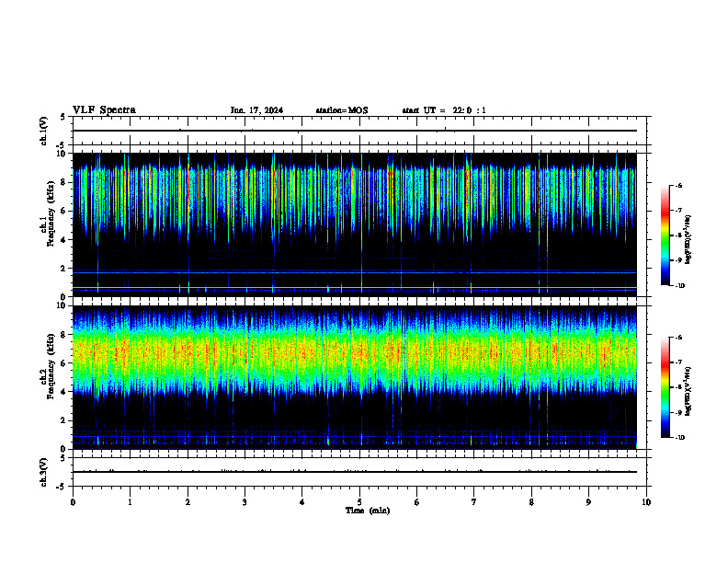Image resolution: width=728 pixels, height=563 pixels.
Task: Click the red-yellow band near 6.5 kHz in ch.2
Action: [x=355, y=355]
